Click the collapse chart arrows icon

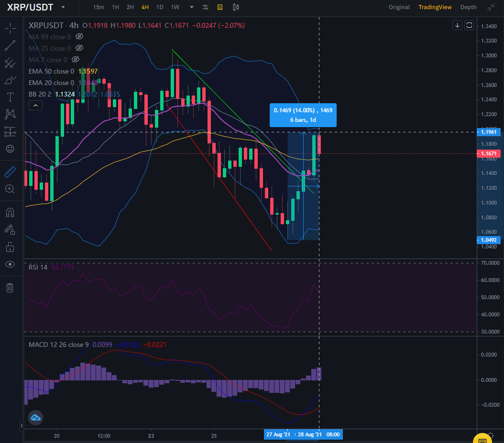tap(491, 7)
